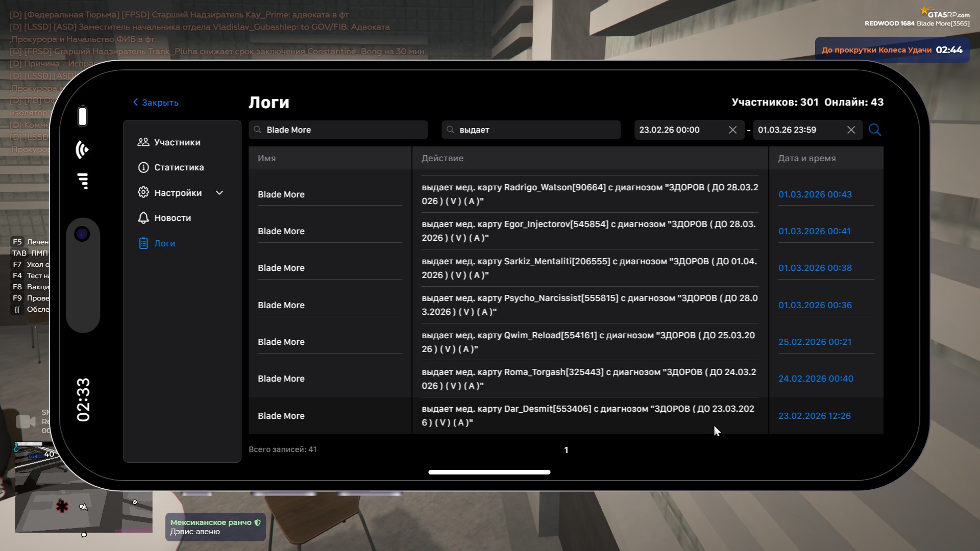Click the Имя column header
The height and width of the screenshot is (551, 980).
[x=267, y=158]
